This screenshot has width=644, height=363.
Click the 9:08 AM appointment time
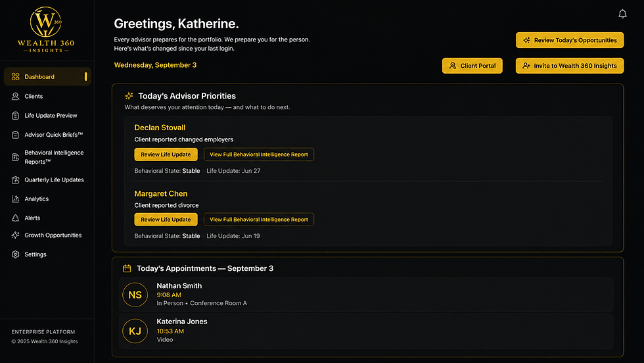coord(169,295)
